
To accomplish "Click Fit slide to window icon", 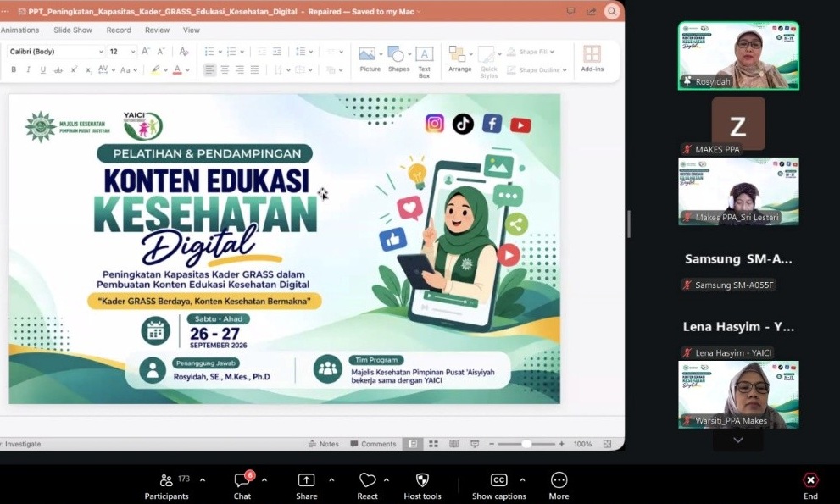I will coord(607,444).
